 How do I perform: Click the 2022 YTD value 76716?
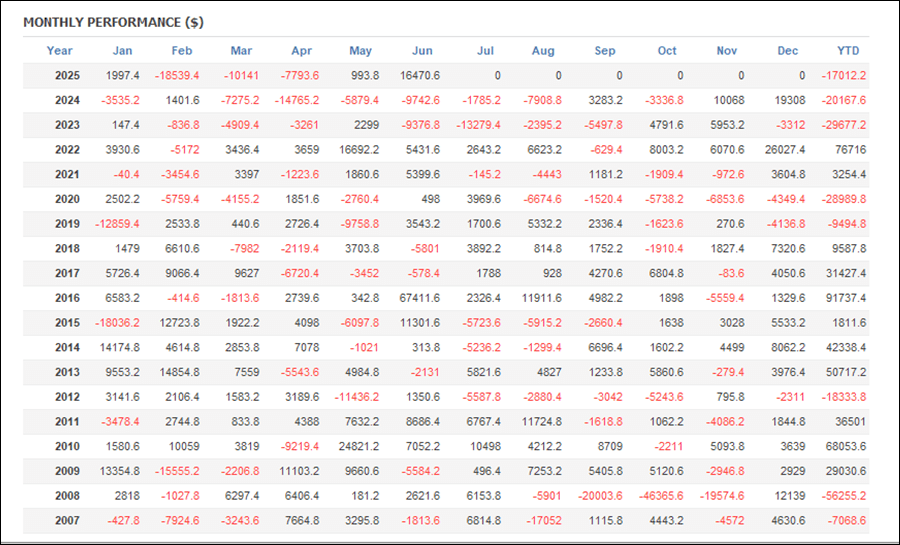[x=851, y=150]
